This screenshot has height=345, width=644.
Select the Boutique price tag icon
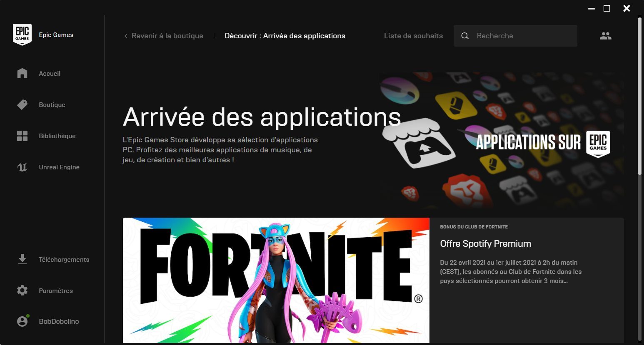pos(22,104)
